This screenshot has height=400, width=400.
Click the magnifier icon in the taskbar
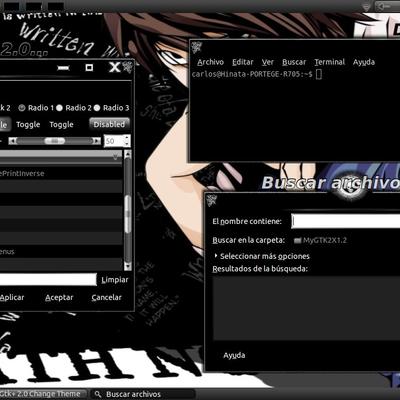click(98, 394)
